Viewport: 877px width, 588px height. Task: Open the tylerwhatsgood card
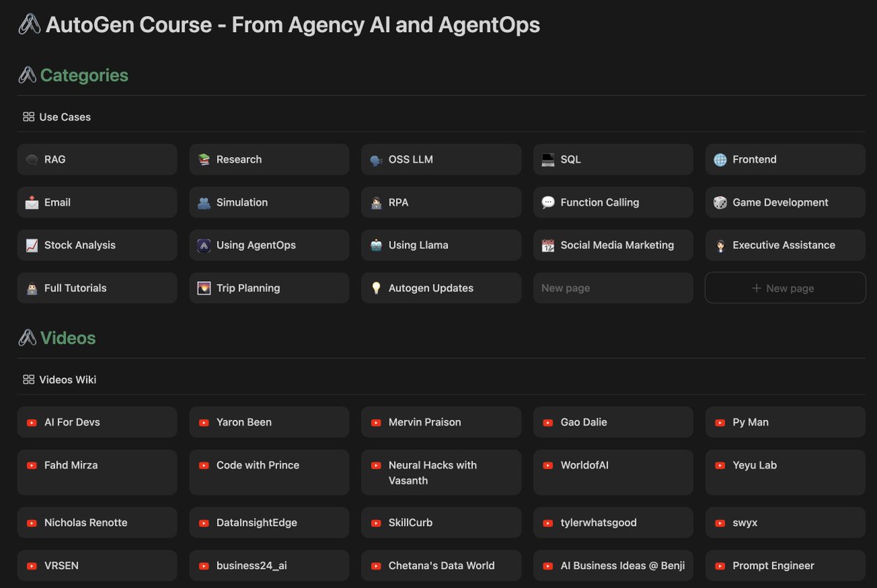613,522
